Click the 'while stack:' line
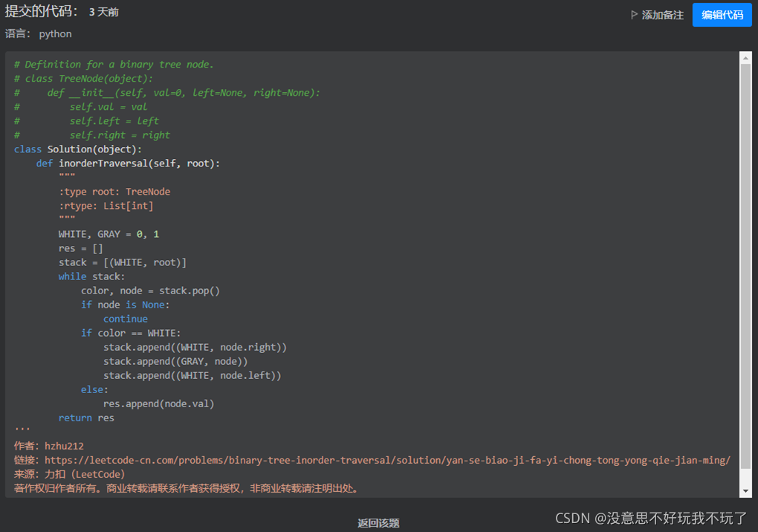This screenshot has height=532, width=758. click(92, 276)
